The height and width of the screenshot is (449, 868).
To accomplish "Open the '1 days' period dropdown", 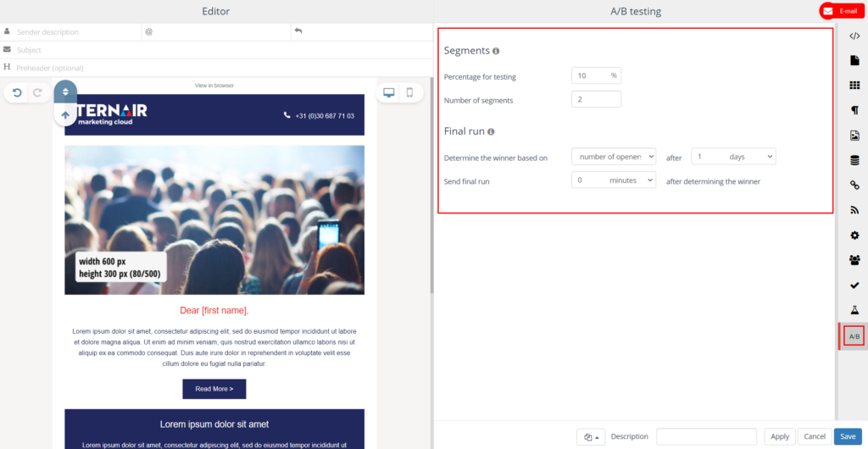I will pos(733,157).
